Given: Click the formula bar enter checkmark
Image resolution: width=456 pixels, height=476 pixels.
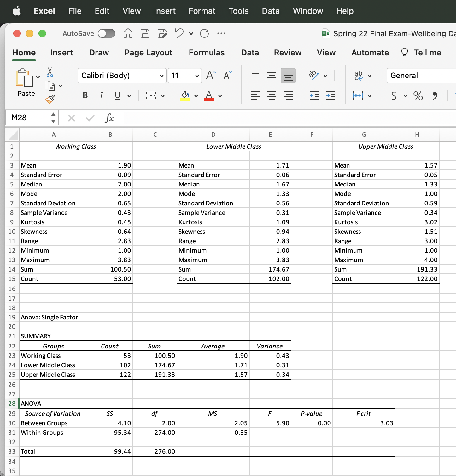Looking at the screenshot, I should [x=90, y=118].
